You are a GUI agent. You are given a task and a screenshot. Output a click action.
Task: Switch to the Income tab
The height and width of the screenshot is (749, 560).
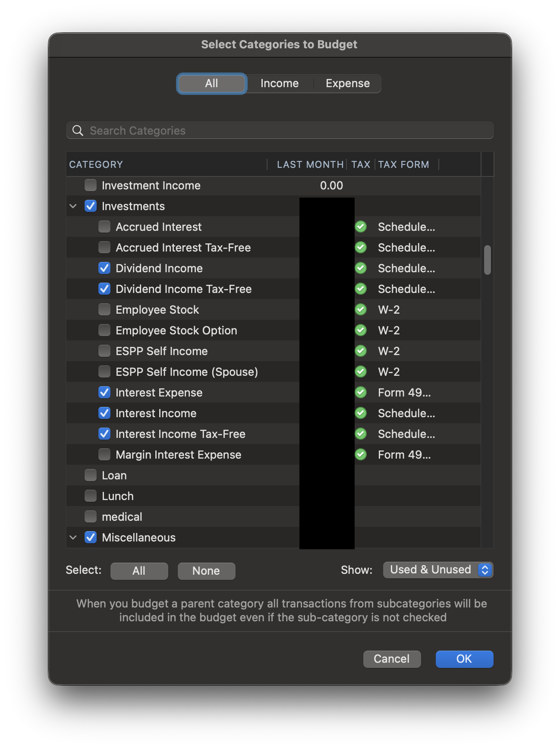pos(280,83)
